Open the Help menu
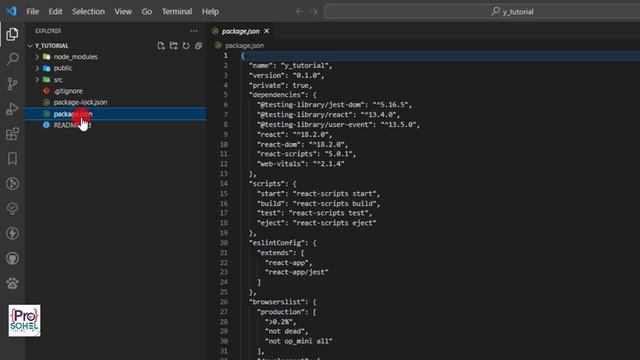640x360 pixels. 210,11
